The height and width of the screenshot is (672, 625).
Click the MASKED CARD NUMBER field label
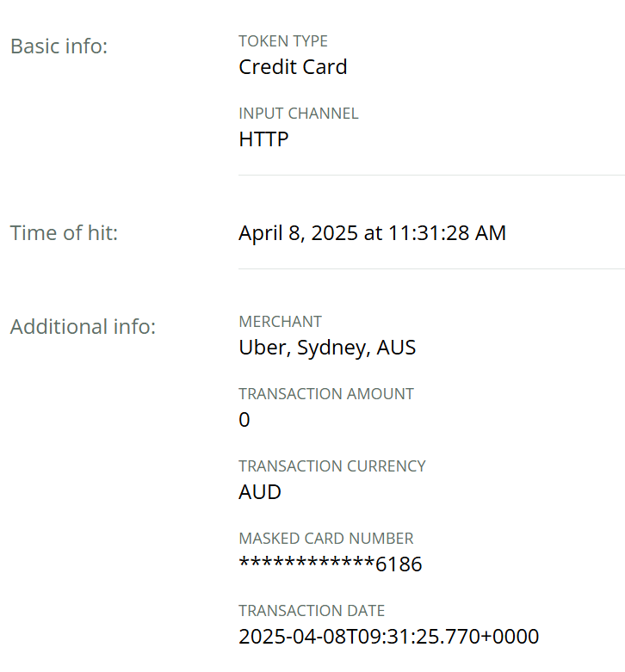point(325,539)
